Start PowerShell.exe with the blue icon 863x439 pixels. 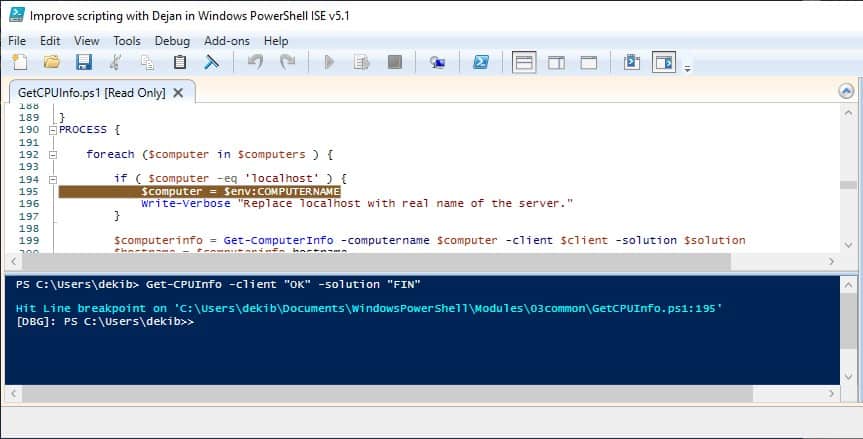481,62
